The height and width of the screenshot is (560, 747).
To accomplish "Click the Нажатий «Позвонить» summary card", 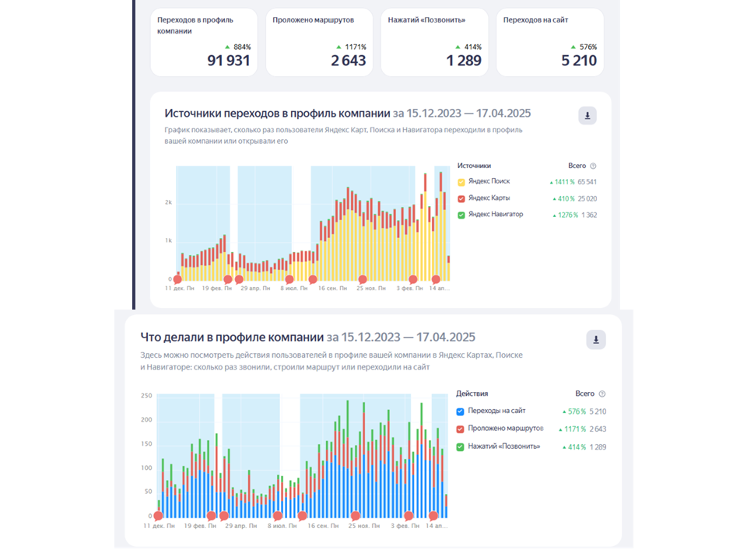I will point(433,43).
